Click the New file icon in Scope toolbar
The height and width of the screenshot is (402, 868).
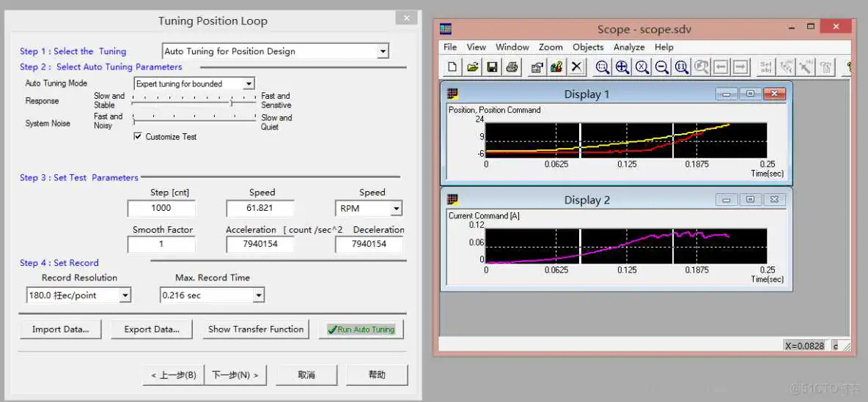452,67
